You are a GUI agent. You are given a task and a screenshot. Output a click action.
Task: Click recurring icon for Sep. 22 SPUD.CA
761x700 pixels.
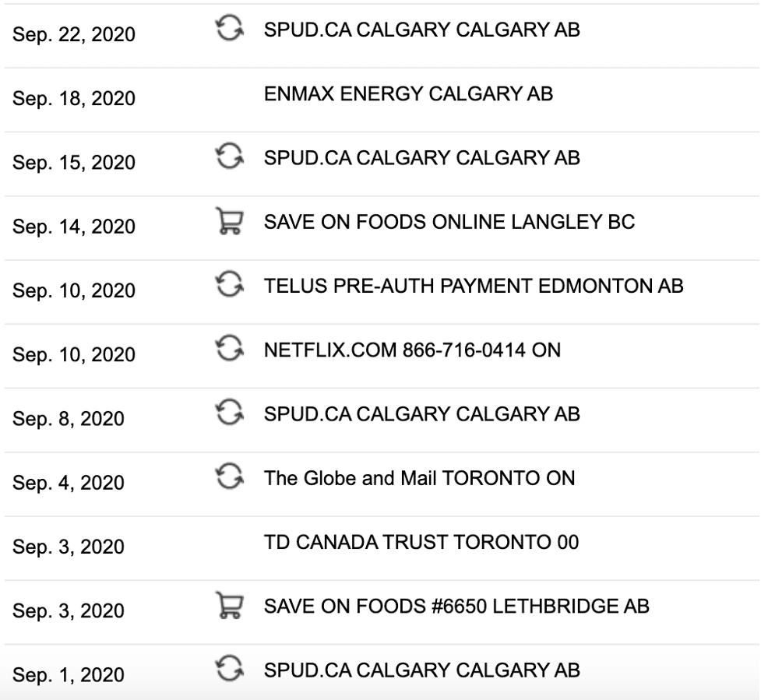230,28
